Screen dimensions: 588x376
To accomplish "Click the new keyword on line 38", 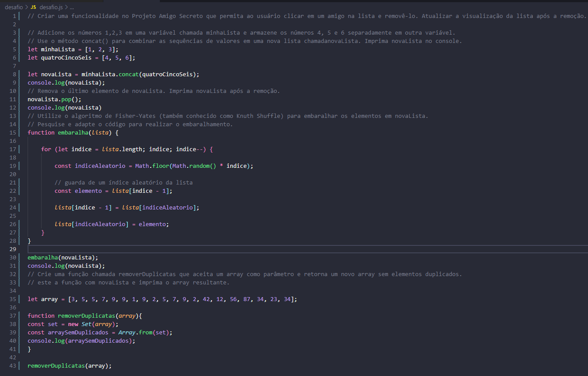I will pos(73,324).
